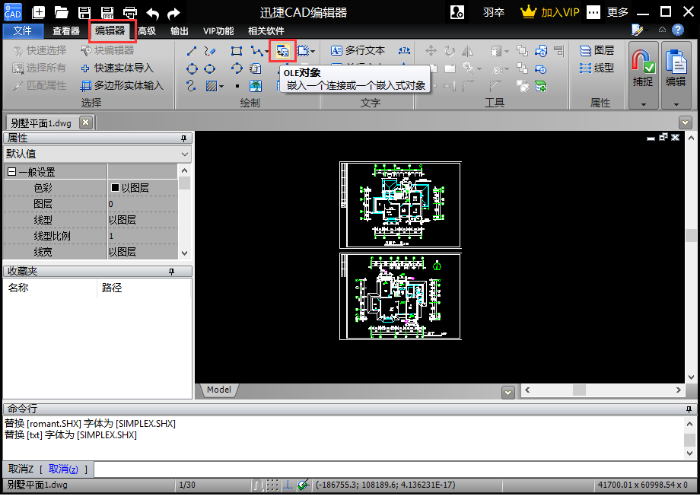This screenshot has width=700, height=495.
Task: Switch to the VIP Functions tab
Action: point(219,30)
